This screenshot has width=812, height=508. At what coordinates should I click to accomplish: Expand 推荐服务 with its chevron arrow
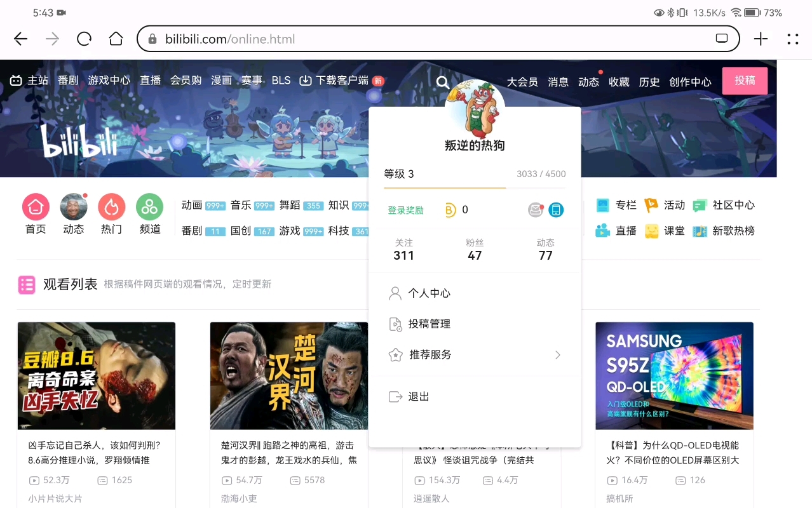click(x=557, y=355)
